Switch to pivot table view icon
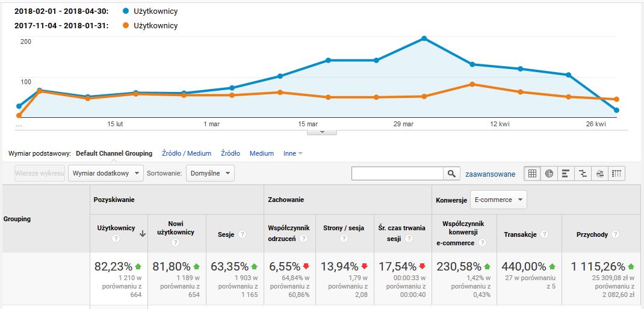644x309 pixels. pos(616,174)
